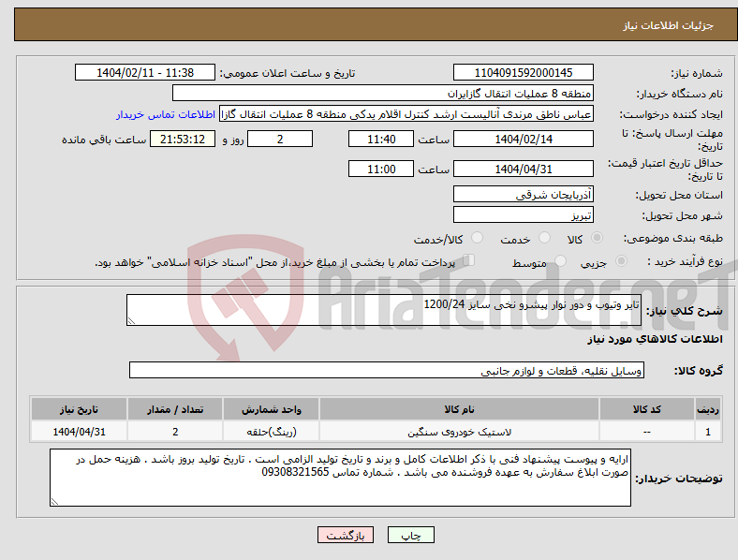The width and height of the screenshot is (738, 560).
Task: Click the delivery city تبریز field
Action: click(x=523, y=214)
